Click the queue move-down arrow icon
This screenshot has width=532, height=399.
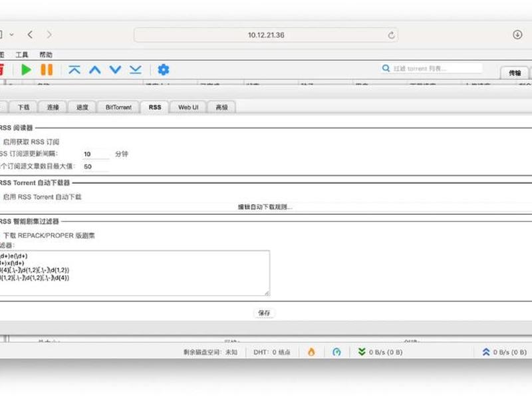[x=115, y=70]
